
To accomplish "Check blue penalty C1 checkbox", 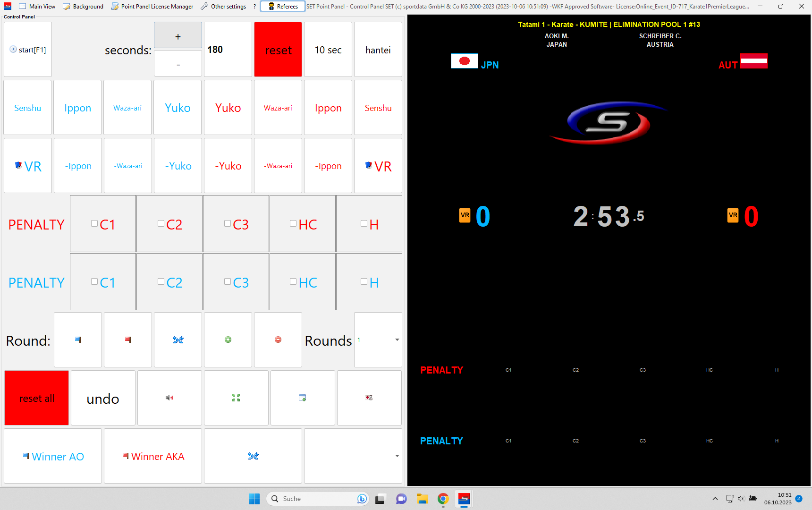I will (94, 281).
